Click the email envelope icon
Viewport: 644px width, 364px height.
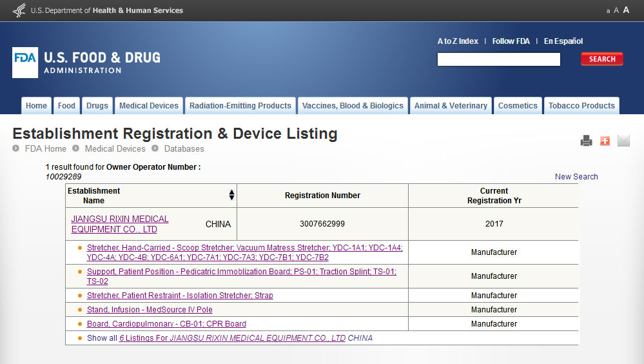click(623, 141)
